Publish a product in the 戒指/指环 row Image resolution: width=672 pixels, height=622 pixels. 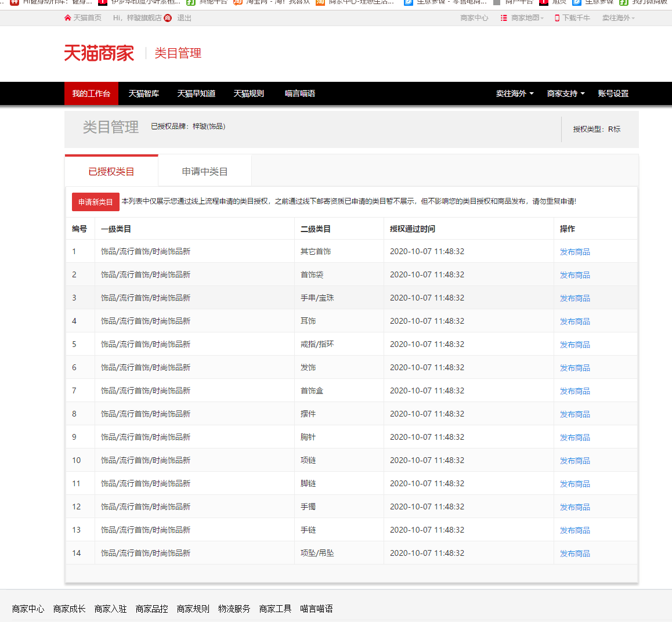(575, 345)
